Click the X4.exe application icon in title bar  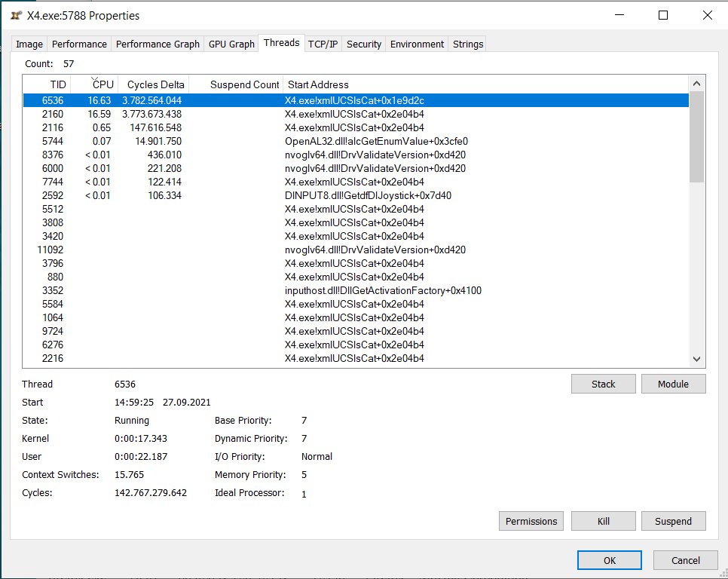17,15
